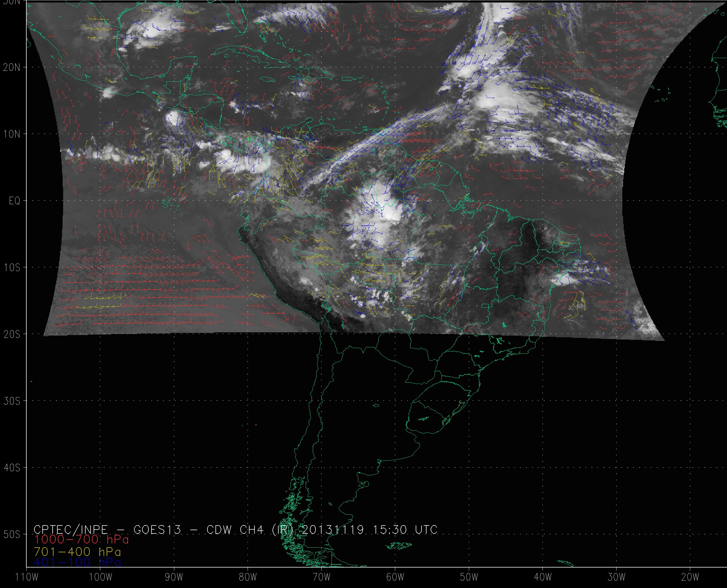
Task: Click the red 1000-700 hPa legend entry
Action: click(x=81, y=539)
